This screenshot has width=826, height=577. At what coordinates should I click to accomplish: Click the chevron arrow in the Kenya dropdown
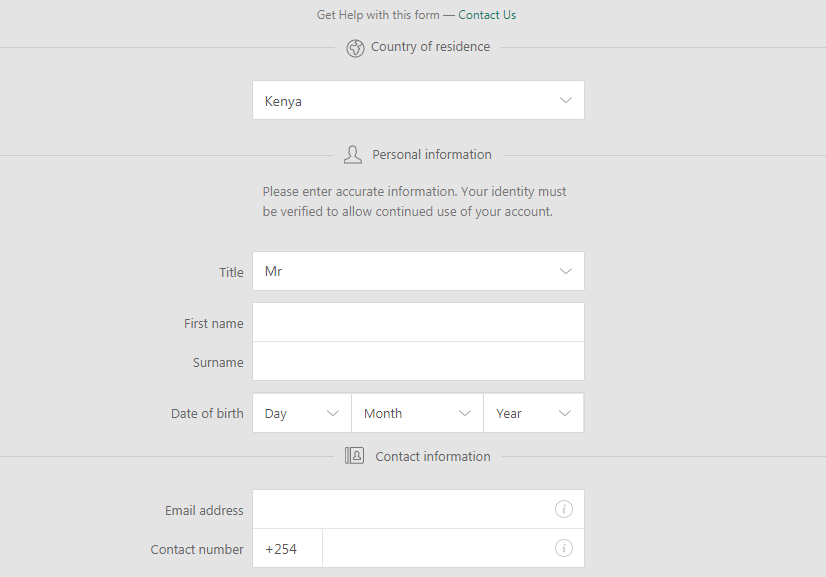[x=566, y=100]
